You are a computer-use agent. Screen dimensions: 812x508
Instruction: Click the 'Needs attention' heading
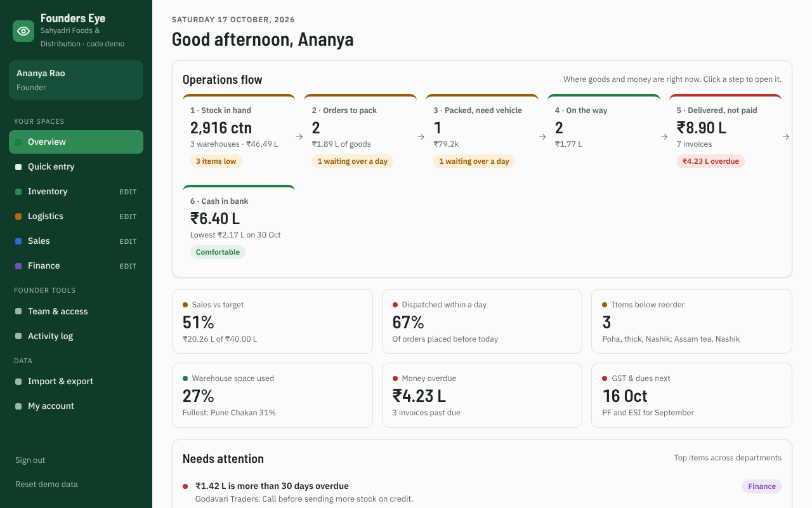tap(223, 458)
